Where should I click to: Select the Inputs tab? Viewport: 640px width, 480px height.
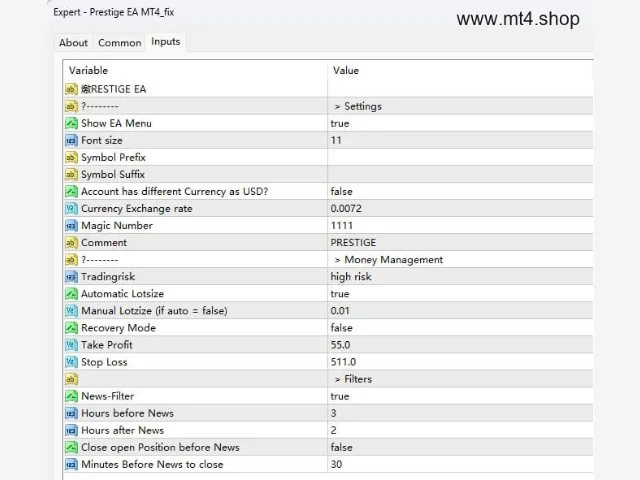(x=166, y=42)
